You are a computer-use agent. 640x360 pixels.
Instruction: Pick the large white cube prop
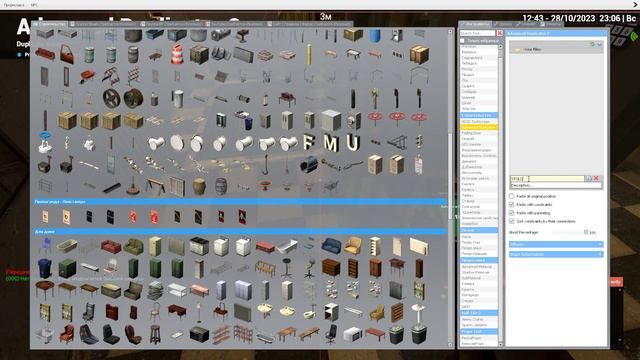click(x=331, y=120)
